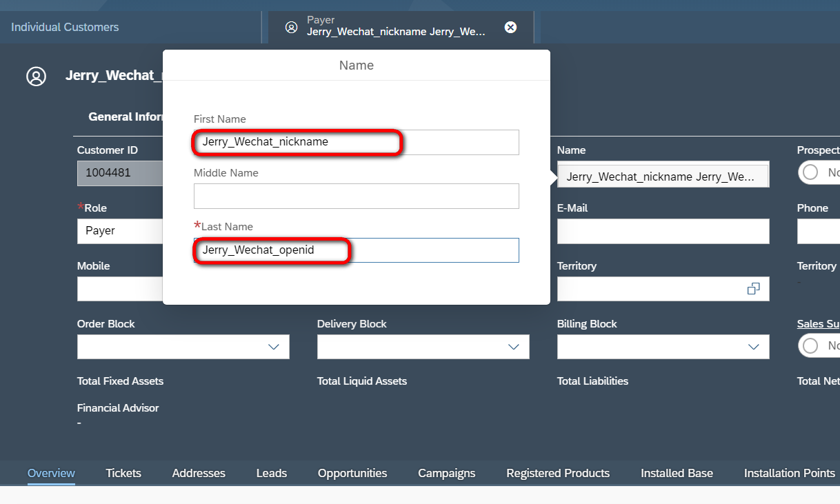Close the Payer Jerry_Wechat tab
840x504 pixels.
[x=510, y=27]
